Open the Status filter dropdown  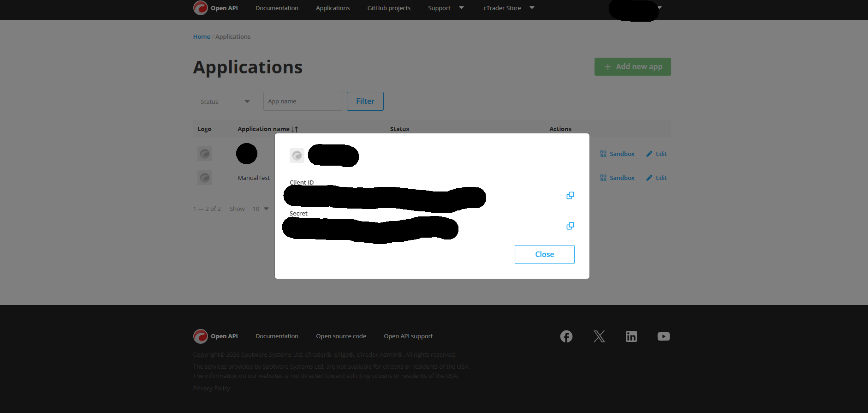225,102
